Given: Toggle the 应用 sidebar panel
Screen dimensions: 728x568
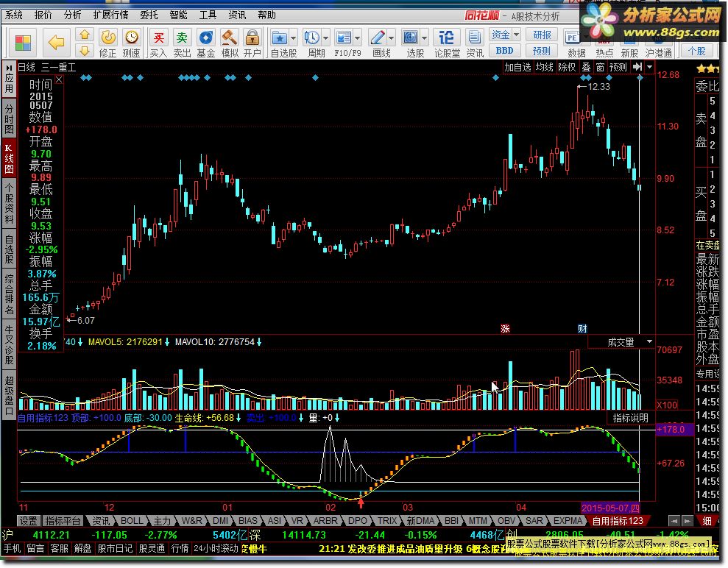Looking at the screenshot, I should [9, 79].
